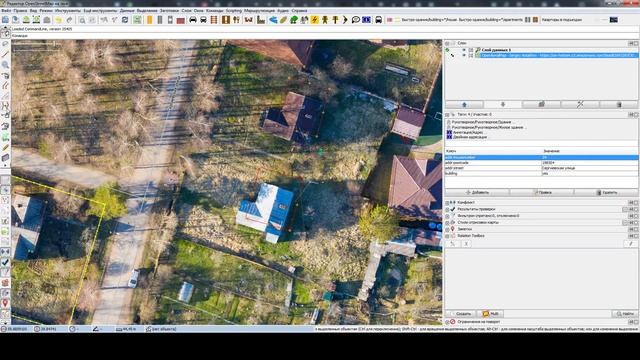Viewport: 640px width, 360px height.
Task: Click the Multi button at bottom
Action: (490, 313)
